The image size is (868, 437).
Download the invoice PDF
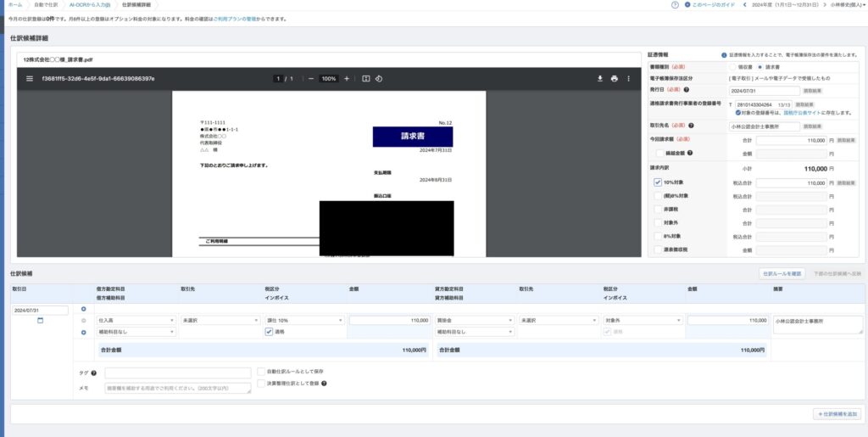600,79
